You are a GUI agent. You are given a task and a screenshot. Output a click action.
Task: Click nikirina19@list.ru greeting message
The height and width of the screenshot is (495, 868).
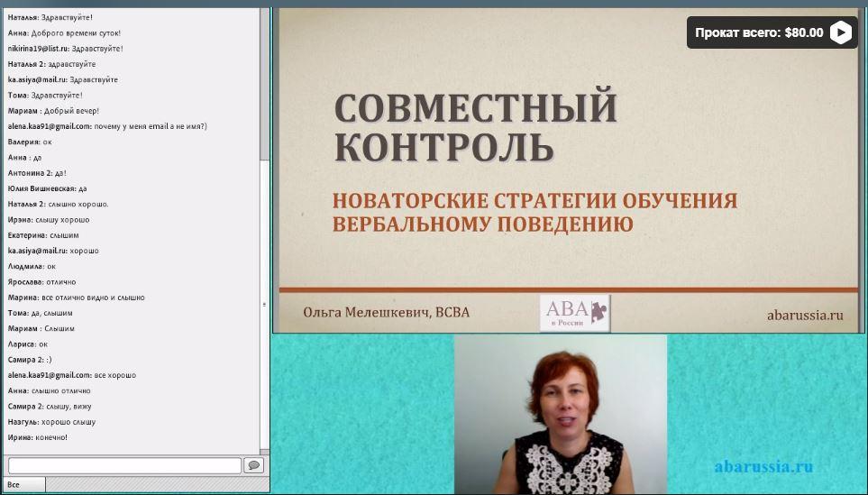tap(65, 49)
